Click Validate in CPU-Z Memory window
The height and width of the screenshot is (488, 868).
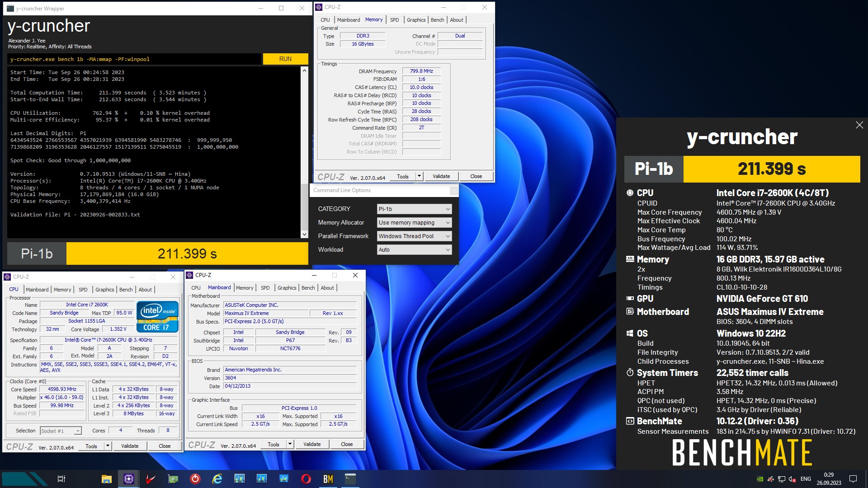point(441,176)
